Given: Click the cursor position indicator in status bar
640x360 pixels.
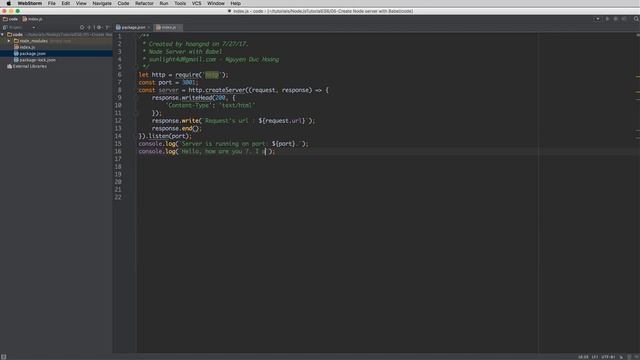Looking at the screenshot, I should click(583, 357).
